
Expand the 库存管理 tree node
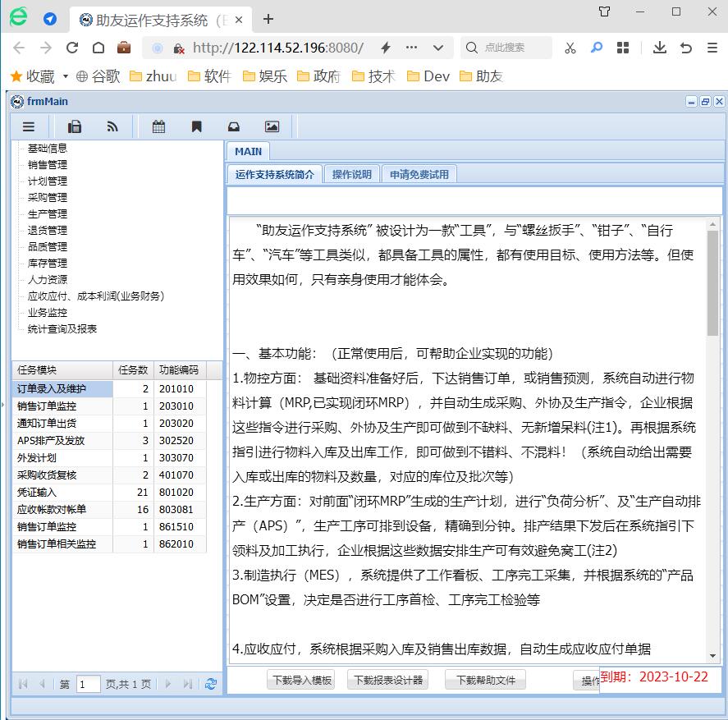coord(48,264)
